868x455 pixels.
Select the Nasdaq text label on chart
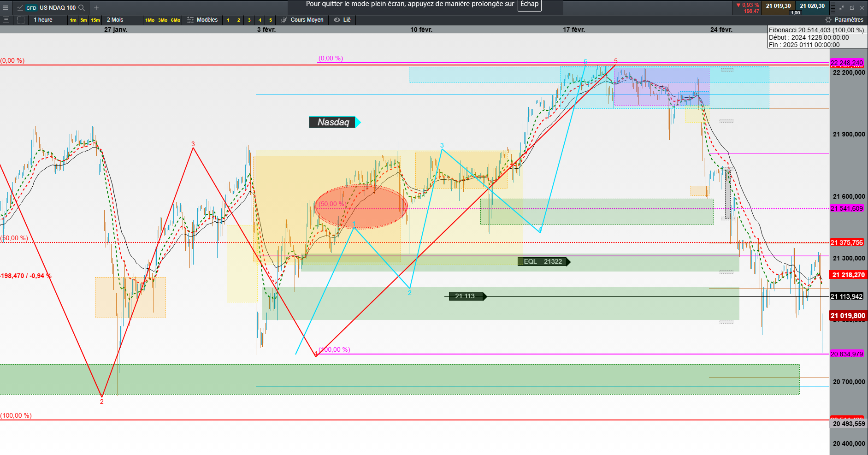[x=333, y=122]
